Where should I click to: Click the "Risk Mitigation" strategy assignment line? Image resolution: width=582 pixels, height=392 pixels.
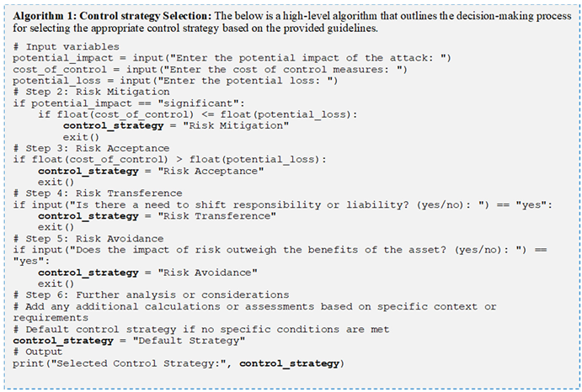point(177,125)
